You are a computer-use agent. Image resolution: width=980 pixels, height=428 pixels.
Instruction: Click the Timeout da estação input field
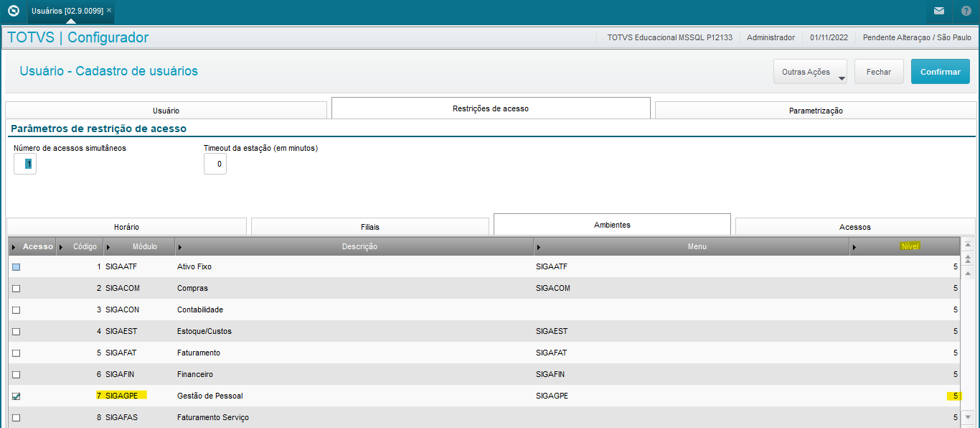[215, 164]
